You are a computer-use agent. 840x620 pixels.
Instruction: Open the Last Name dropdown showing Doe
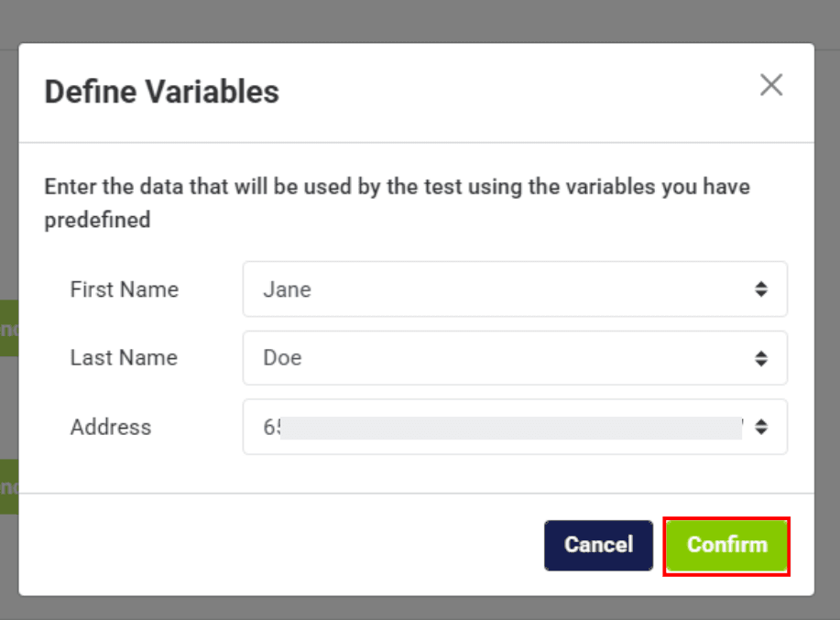coord(514,358)
